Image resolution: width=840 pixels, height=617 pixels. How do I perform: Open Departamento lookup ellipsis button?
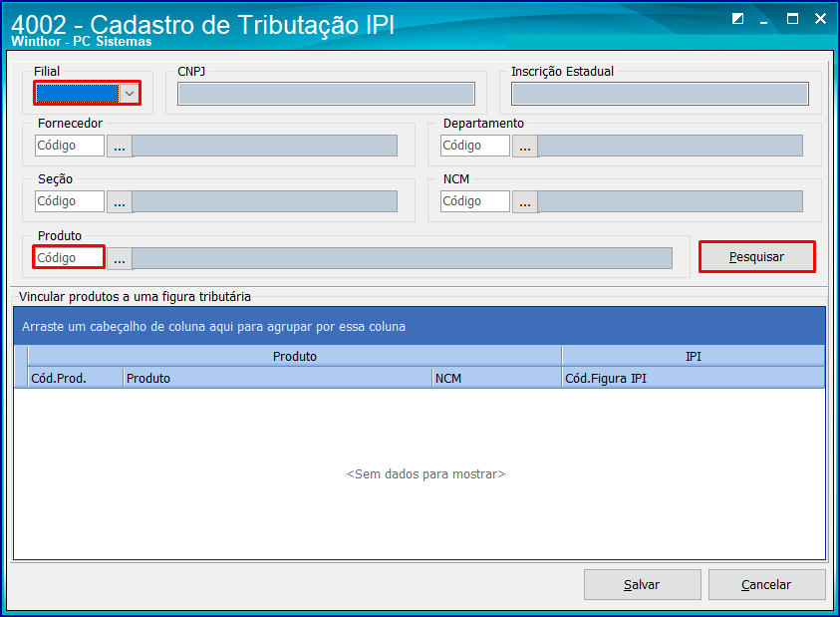coord(525,146)
